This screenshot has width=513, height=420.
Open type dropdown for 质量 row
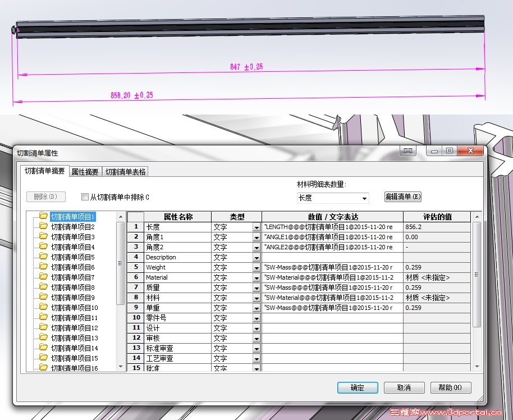pyautogui.click(x=257, y=289)
